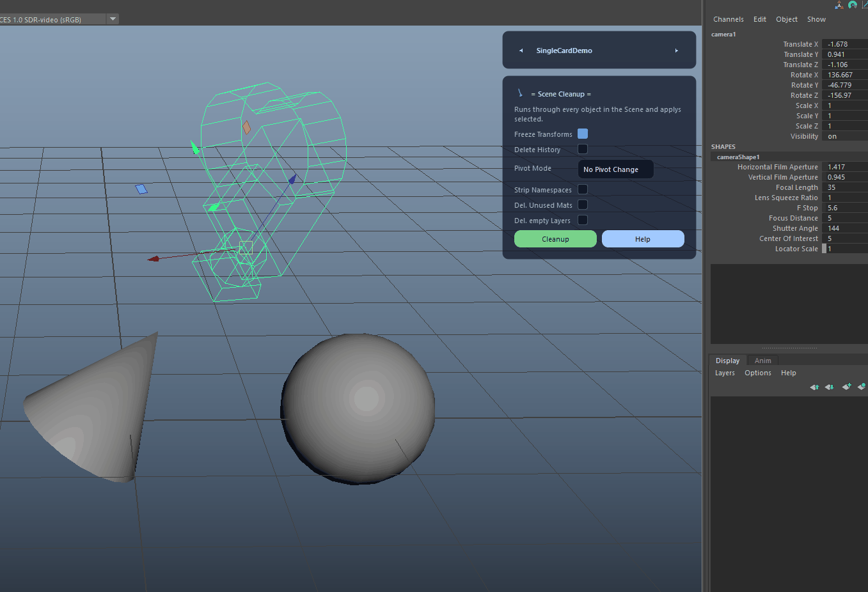
Task: Click the Visibility value field
Action: point(845,136)
